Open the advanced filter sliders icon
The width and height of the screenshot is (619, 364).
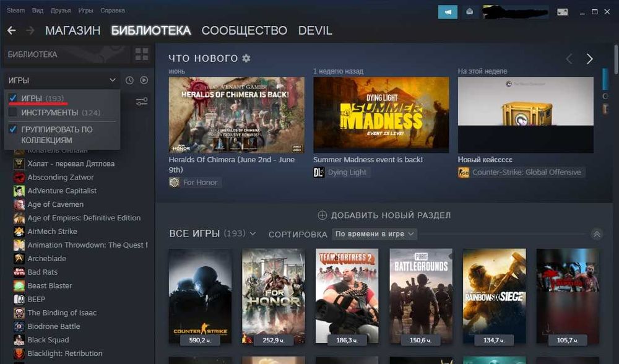coord(142,102)
